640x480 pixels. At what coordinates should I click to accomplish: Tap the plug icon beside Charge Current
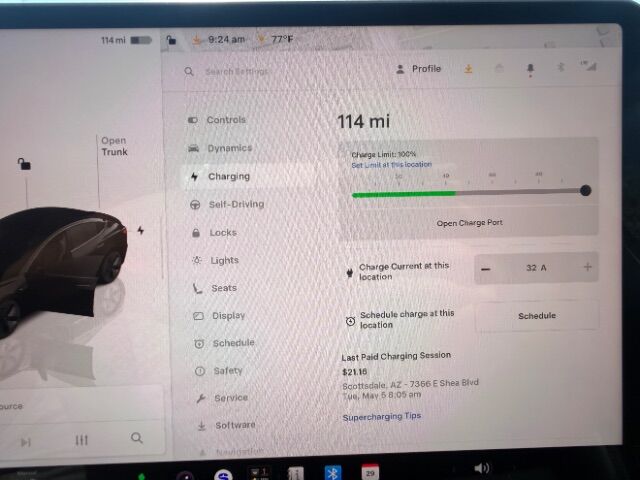[349, 273]
